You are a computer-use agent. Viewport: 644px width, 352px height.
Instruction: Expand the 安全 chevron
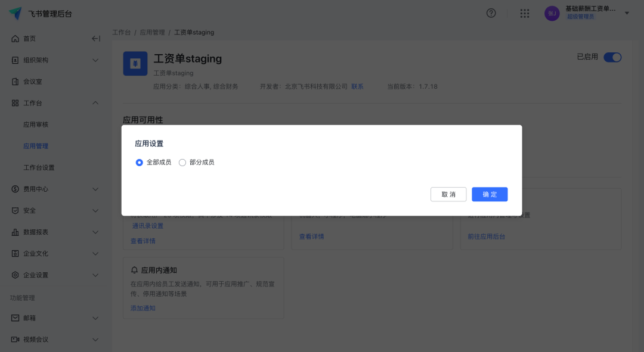click(95, 210)
